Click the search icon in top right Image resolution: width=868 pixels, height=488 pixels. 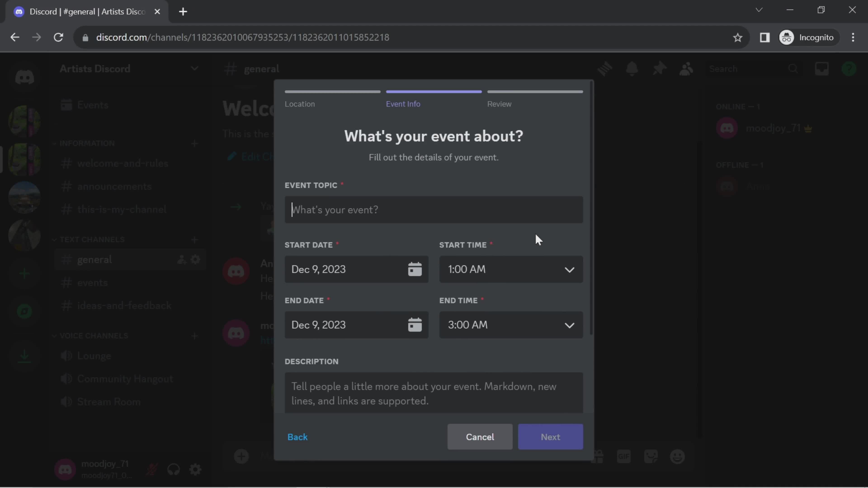point(793,68)
